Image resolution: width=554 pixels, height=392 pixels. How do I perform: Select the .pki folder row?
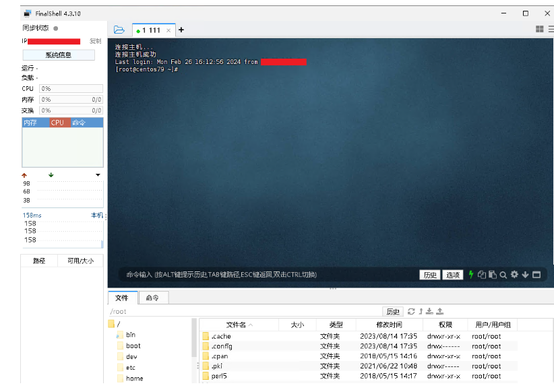359,366
